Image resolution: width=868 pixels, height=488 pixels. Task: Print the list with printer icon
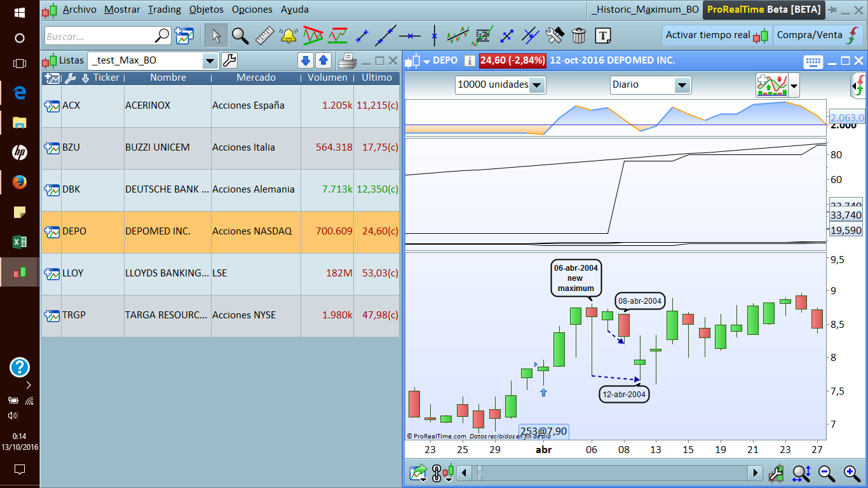[347, 61]
